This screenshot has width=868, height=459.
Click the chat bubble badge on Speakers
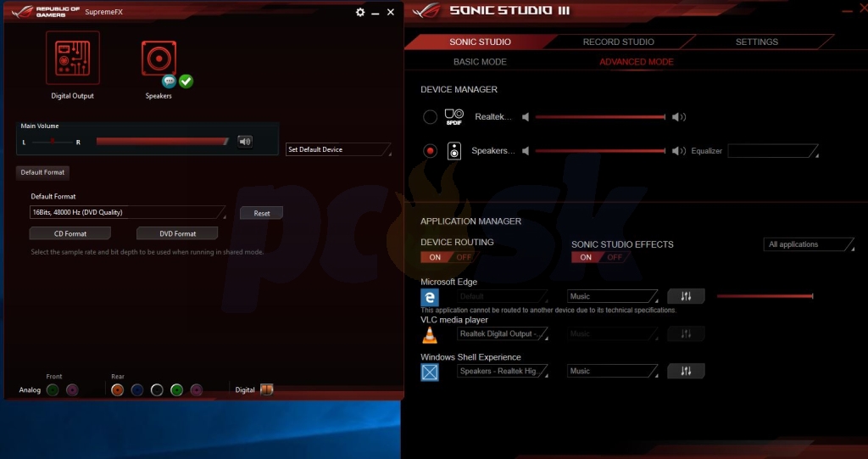(x=169, y=81)
